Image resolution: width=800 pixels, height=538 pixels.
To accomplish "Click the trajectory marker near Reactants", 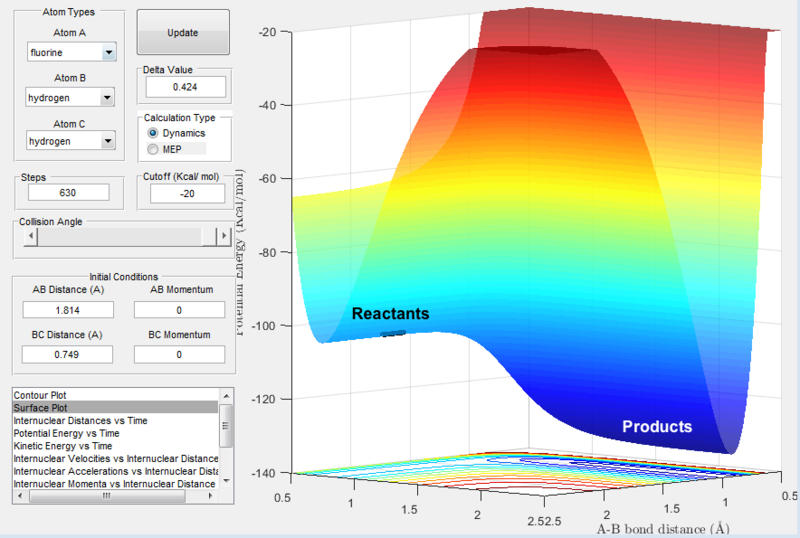I will click(x=393, y=334).
